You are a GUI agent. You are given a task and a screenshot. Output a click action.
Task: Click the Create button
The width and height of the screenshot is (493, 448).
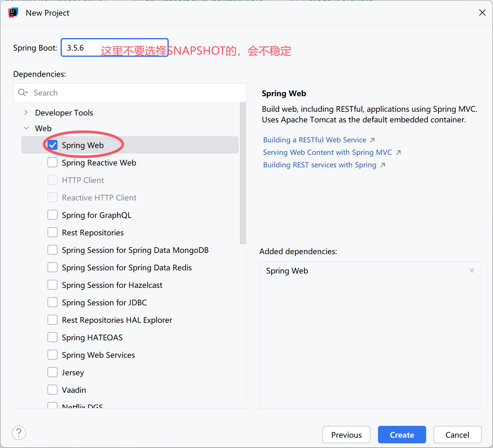(x=402, y=435)
